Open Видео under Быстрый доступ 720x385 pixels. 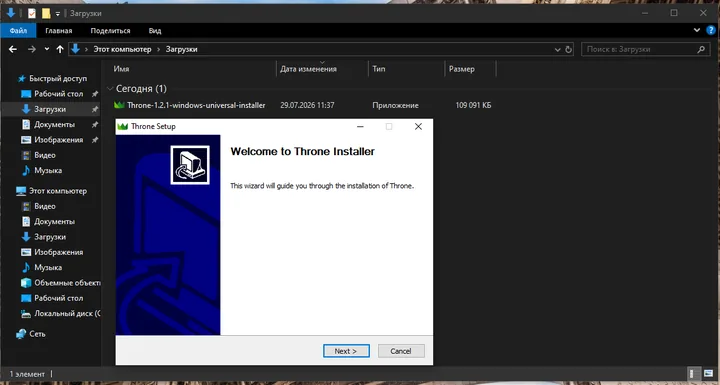[45, 155]
